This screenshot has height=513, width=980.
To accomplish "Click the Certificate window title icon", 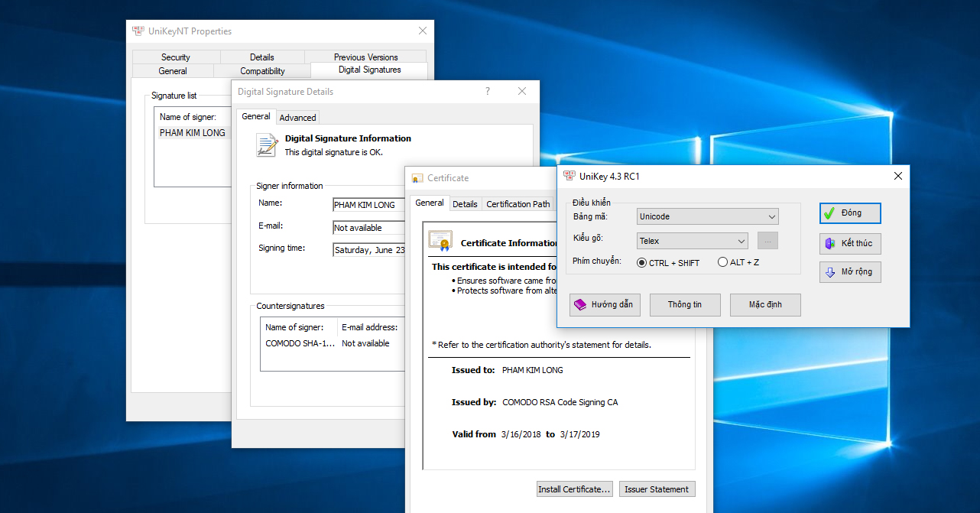I will pos(417,178).
